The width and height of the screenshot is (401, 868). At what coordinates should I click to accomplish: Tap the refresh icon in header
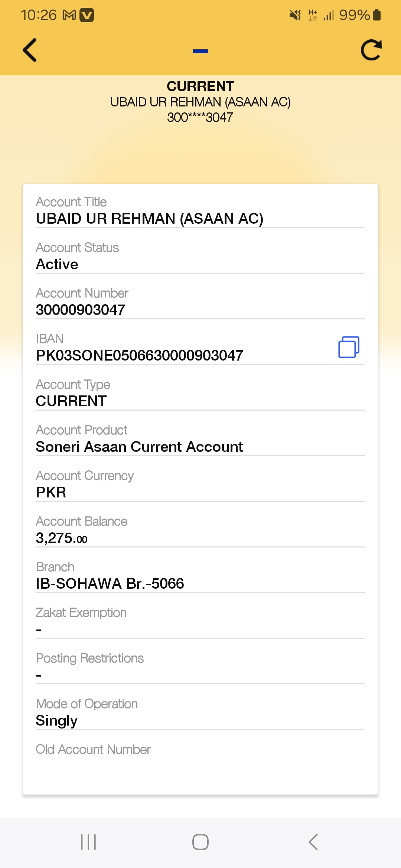click(x=371, y=50)
